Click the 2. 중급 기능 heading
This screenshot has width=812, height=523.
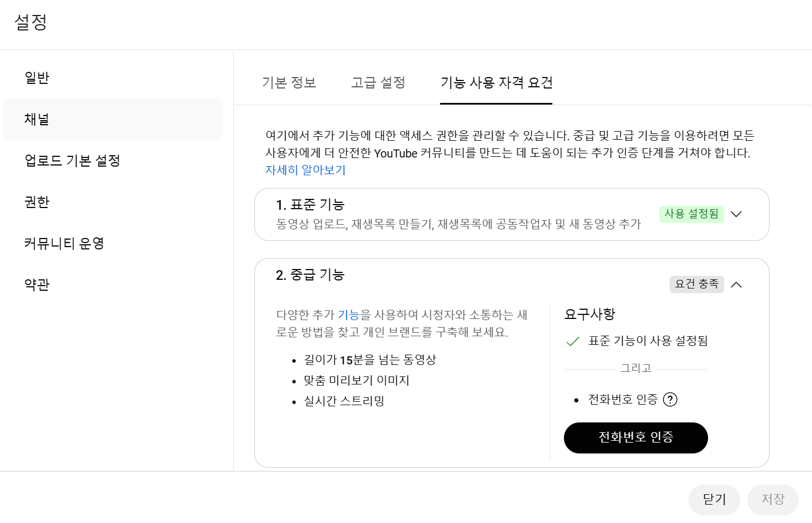[310, 275]
